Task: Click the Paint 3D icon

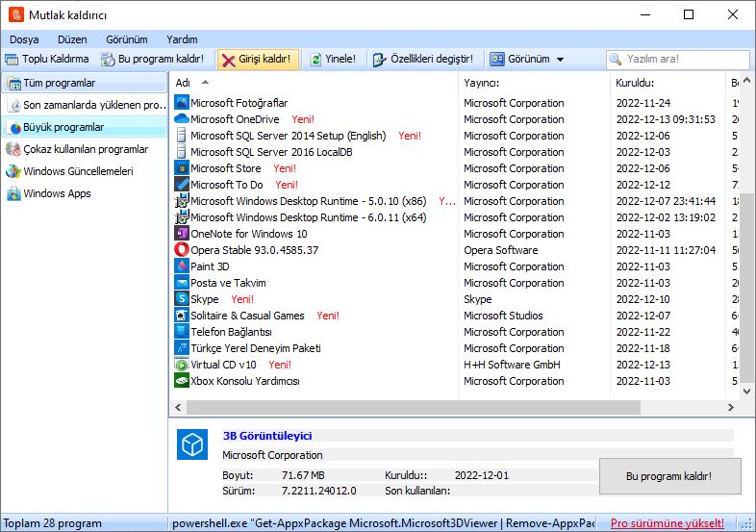Action: [x=181, y=266]
